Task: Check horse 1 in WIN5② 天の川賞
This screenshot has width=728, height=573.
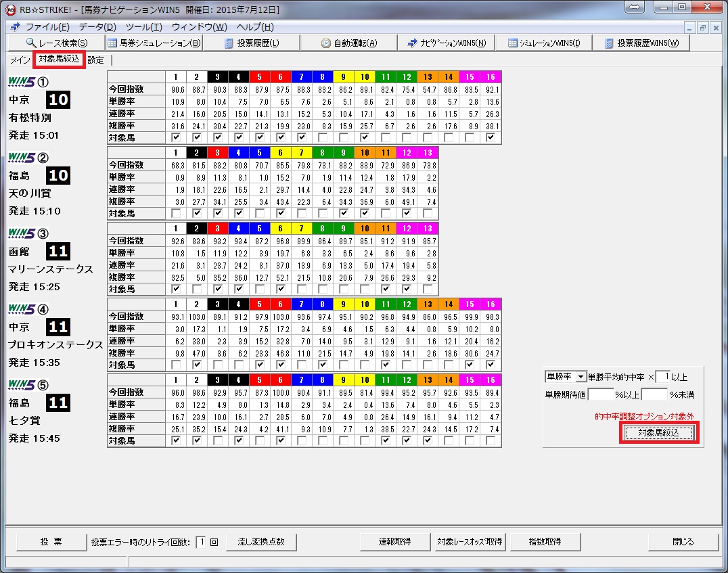Action: click(x=175, y=213)
